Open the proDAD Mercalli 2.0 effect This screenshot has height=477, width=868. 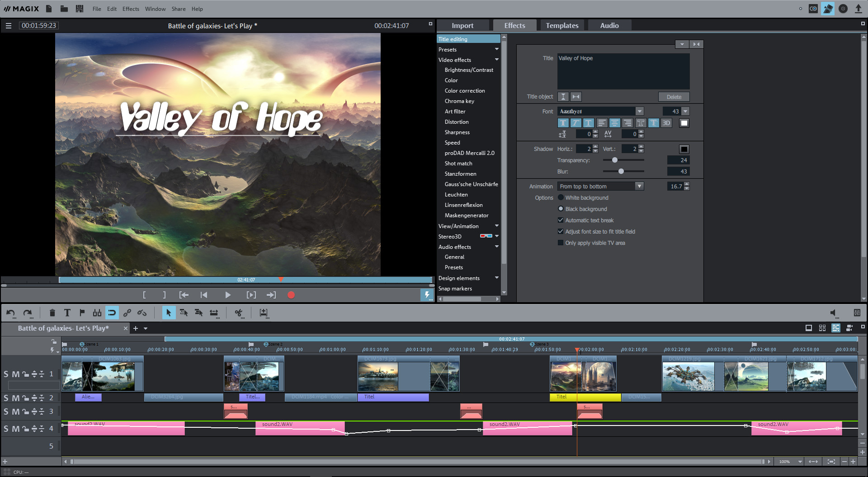tap(470, 153)
